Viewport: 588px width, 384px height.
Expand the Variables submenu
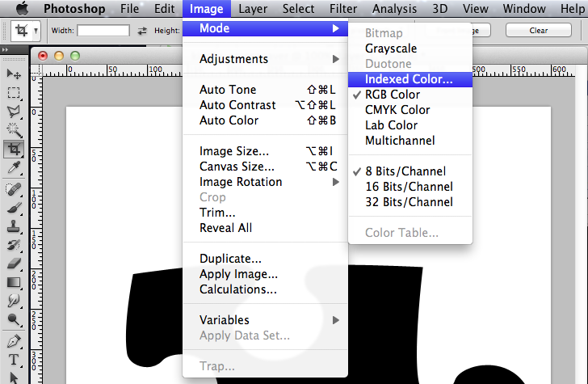point(266,320)
